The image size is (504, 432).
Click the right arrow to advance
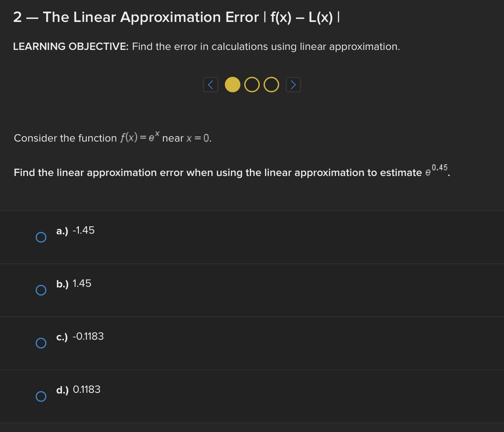(293, 84)
